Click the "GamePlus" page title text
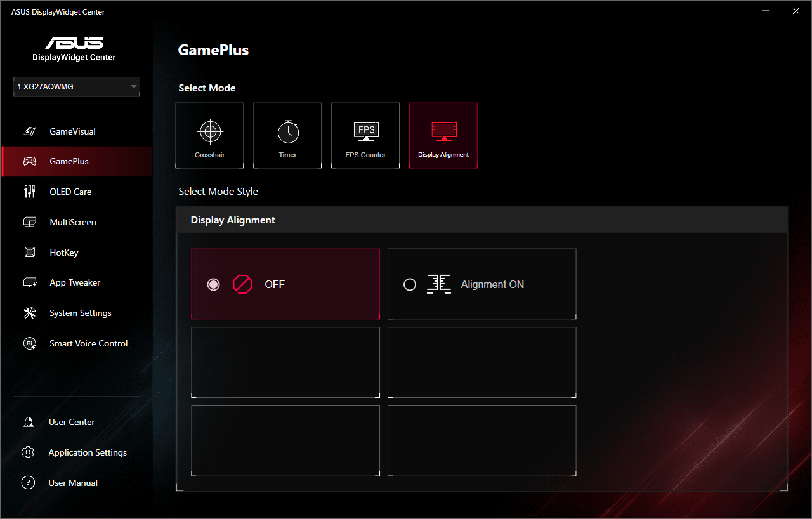Viewport: 812px width, 519px height. (213, 51)
